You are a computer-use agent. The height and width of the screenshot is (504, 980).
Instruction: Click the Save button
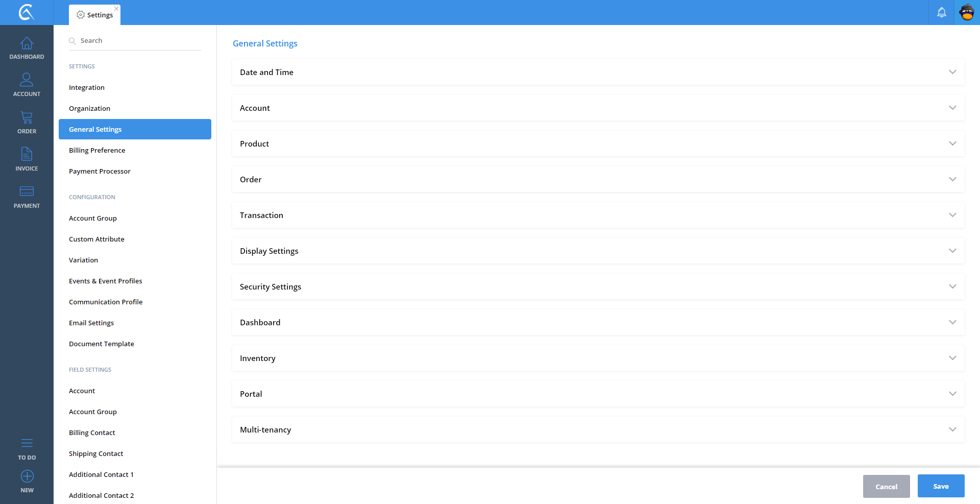[941, 486]
